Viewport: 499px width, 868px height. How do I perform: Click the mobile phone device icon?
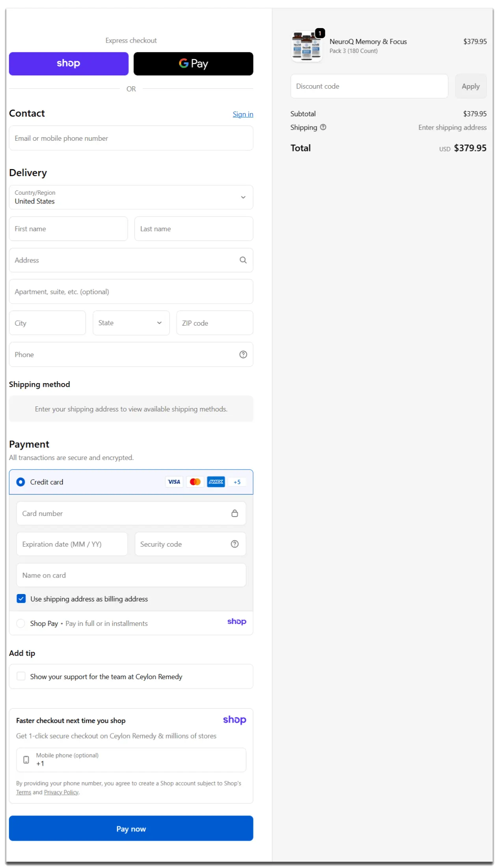26,760
